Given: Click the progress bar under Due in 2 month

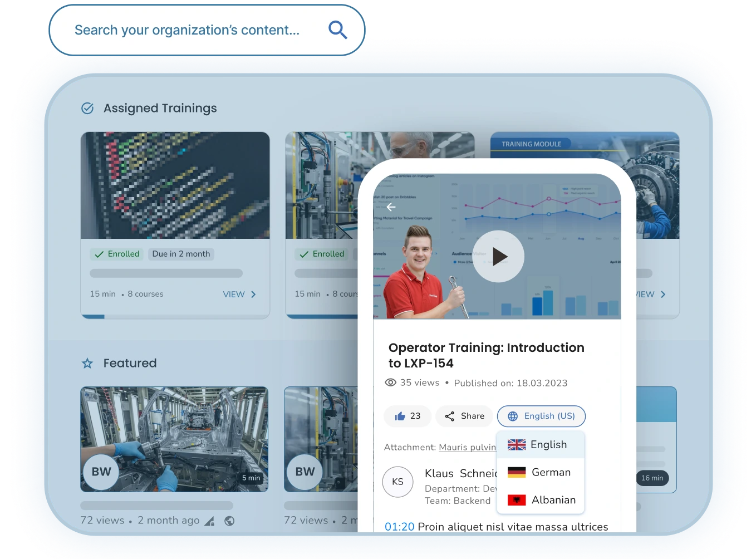Looking at the screenshot, I should tap(165, 273).
